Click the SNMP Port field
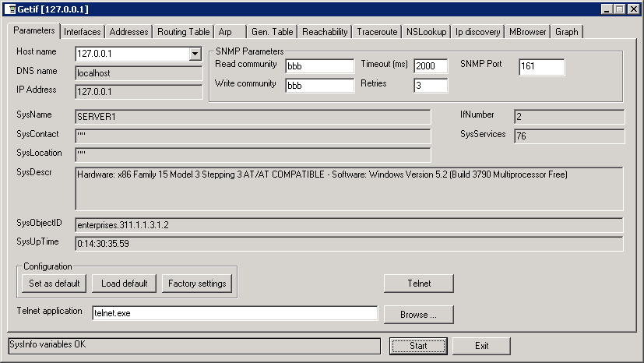The height and width of the screenshot is (363, 644). coord(541,67)
